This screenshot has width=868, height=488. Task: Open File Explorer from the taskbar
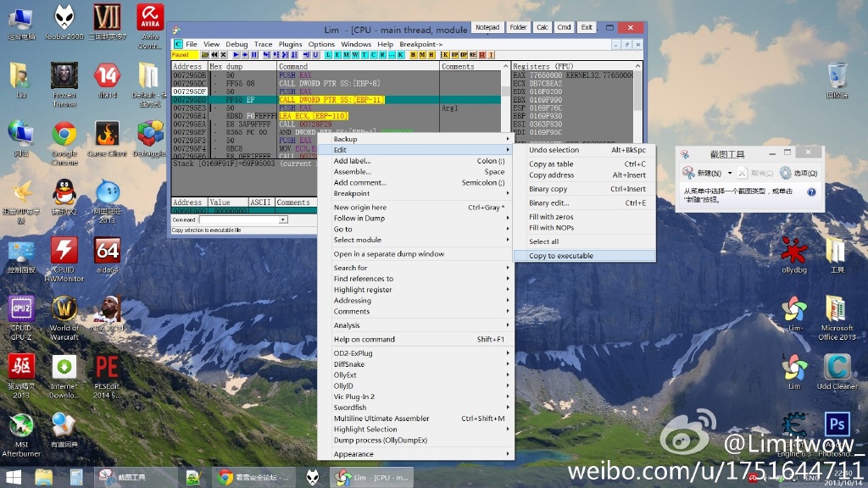pos(43,477)
